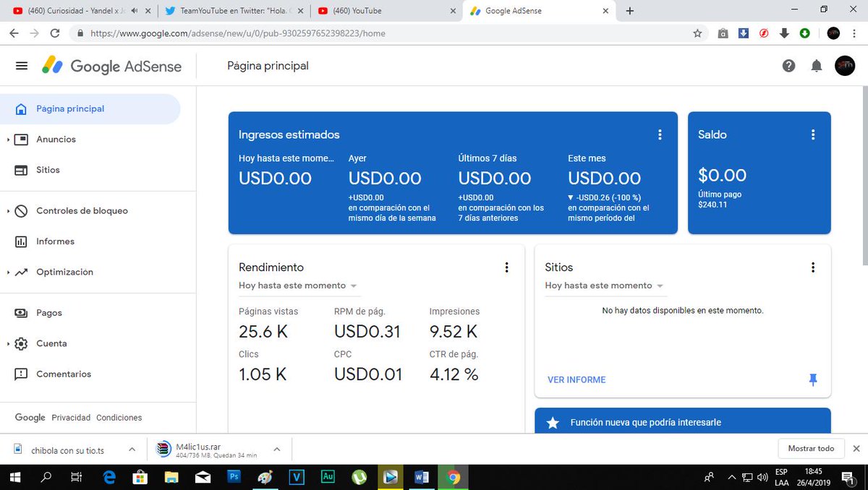Viewport: 868px width, 490px height.
Task: Click the VER INFORME link
Action: (576, 380)
